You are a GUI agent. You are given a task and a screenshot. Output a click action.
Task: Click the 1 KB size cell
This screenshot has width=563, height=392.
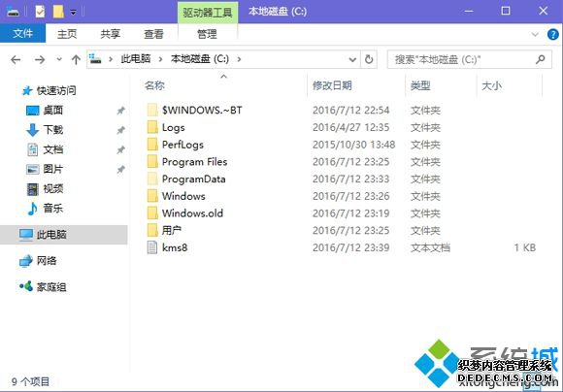click(x=524, y=247)
